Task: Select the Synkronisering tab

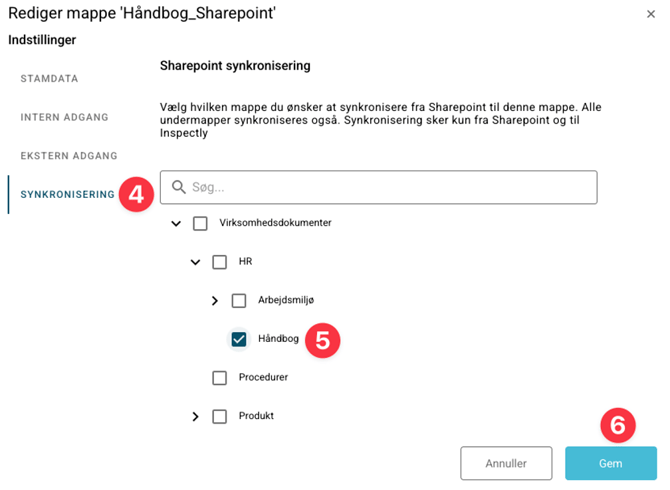Action: (67, 195)
